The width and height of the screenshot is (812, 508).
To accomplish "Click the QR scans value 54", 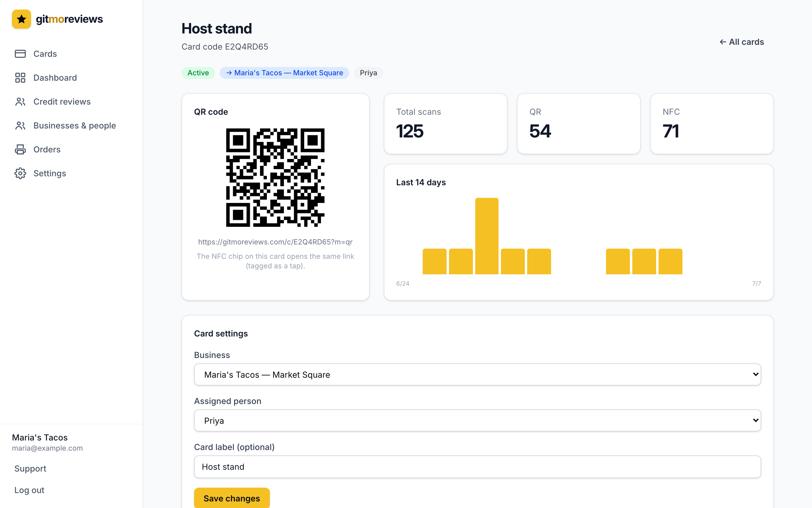I will [x=540, y=131].
